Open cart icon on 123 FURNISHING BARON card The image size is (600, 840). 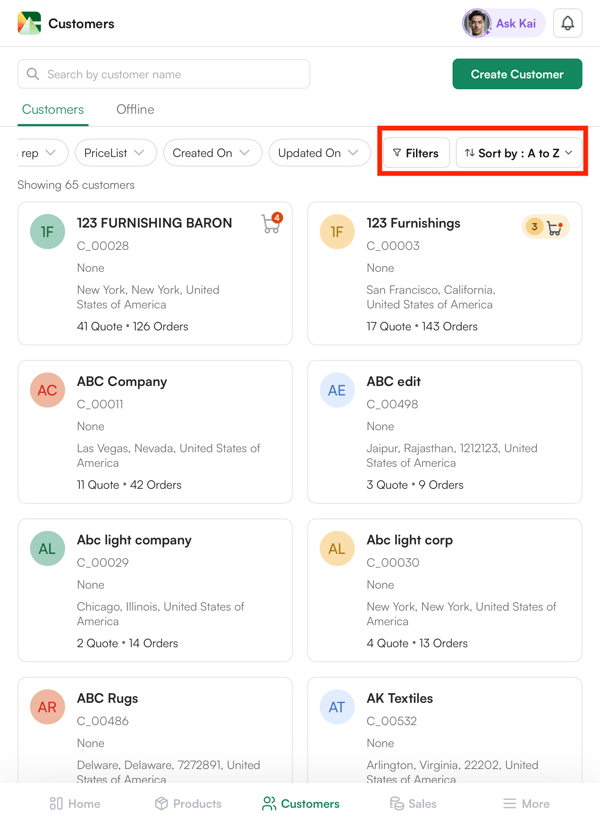[x=271, y=224]
